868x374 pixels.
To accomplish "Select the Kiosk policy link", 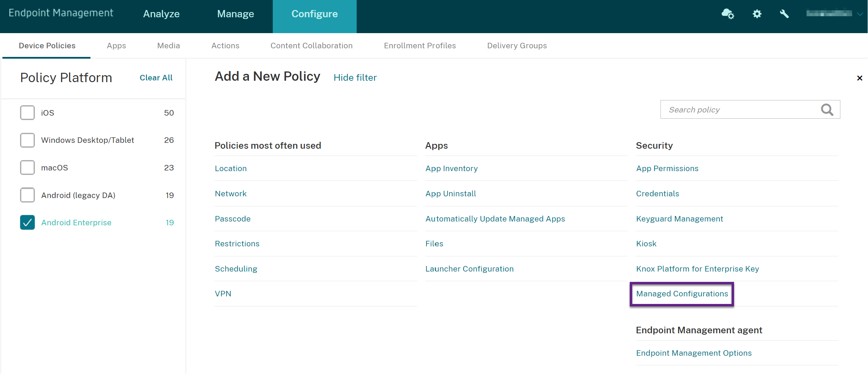I will [x=646, y=244].
